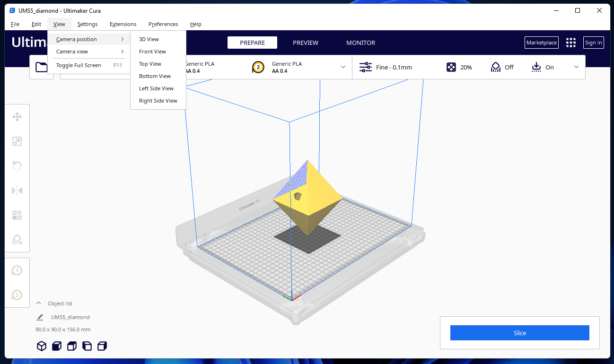Switch to the MONITOR stage tab
The image size is (614, 364).
(361, 43)
